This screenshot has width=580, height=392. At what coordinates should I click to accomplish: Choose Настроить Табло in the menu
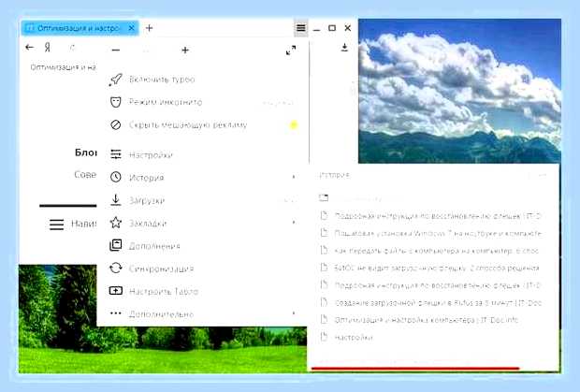click(201, 291)
